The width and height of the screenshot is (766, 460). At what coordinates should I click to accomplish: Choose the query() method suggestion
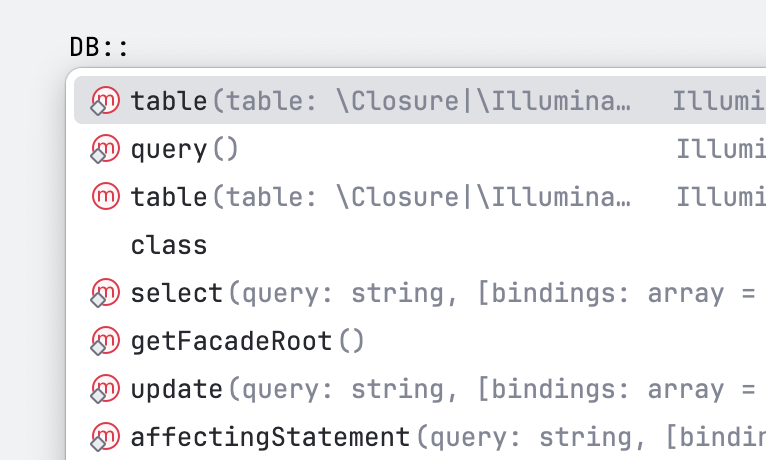click(x=420, y=148)
